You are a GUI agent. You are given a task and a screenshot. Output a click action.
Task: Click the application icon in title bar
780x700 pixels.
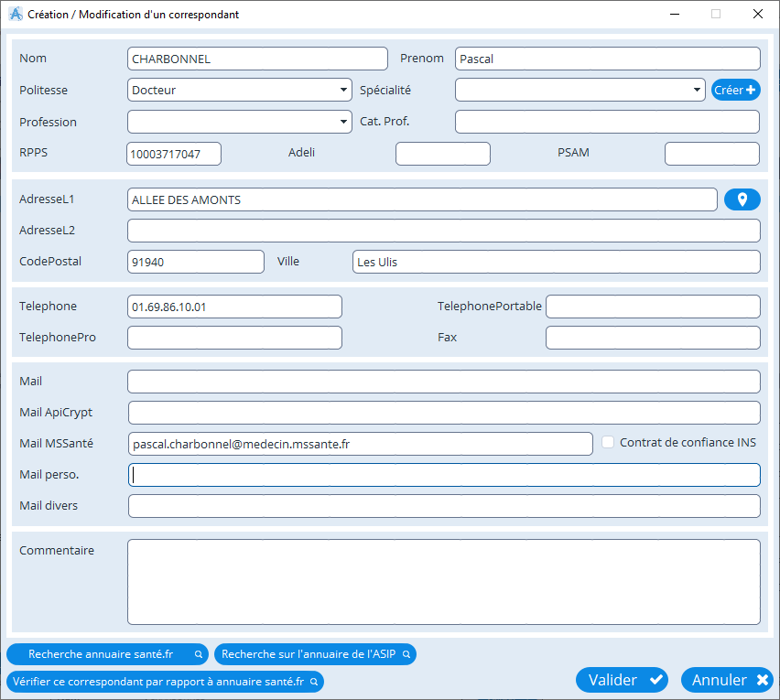click(x=15, y=14)
